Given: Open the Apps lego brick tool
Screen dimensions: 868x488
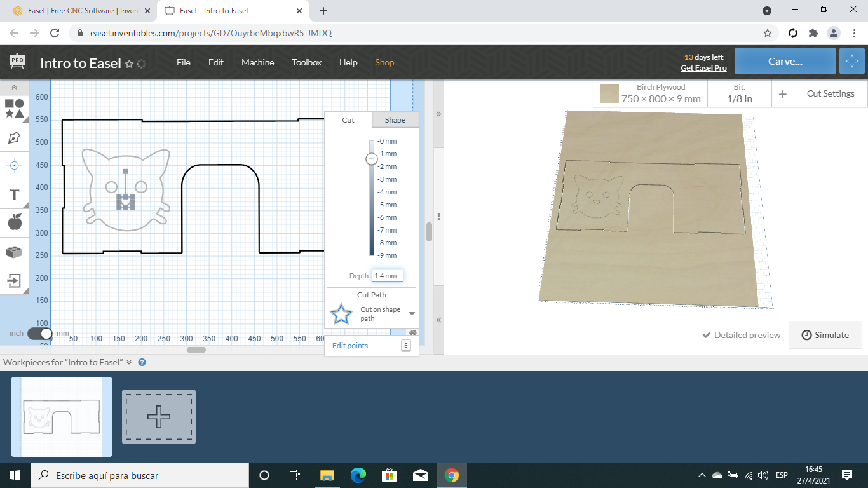Looking at the screenshot, I should point(14,252).
